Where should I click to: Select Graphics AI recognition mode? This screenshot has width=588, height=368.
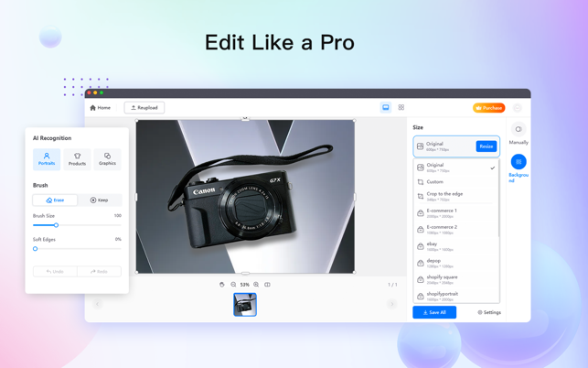pyautogui.click(x=107, y=159)
